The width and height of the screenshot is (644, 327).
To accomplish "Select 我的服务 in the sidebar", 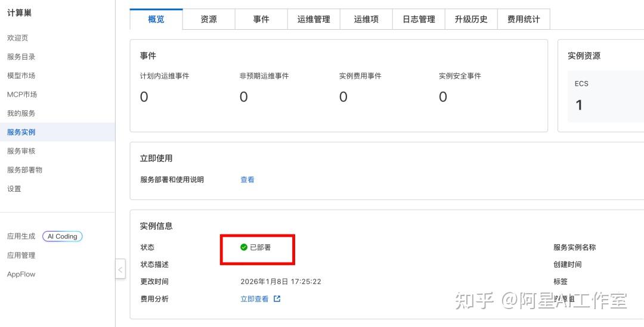I will [x=21, y=113].
